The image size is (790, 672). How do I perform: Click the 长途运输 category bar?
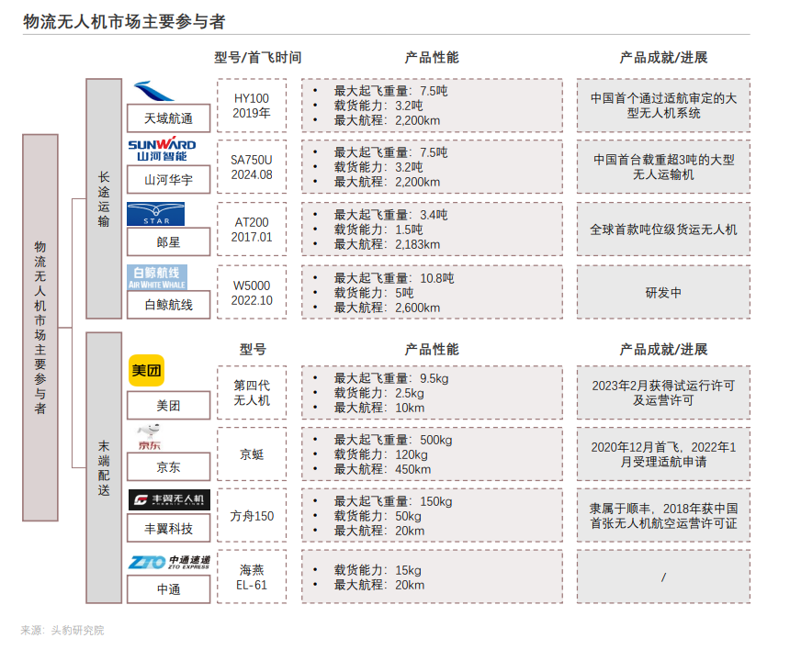coord(104,199)
